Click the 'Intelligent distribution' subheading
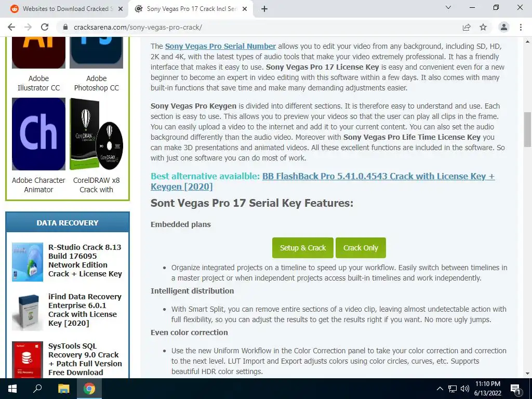The width and height of the screenshot is (532, 399). click(x=192, y=291)
